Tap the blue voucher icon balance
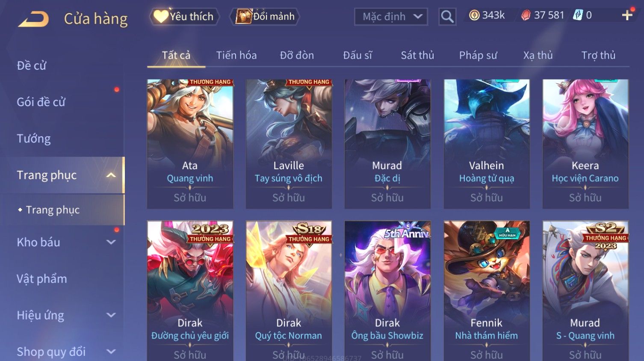 point(582,15)
